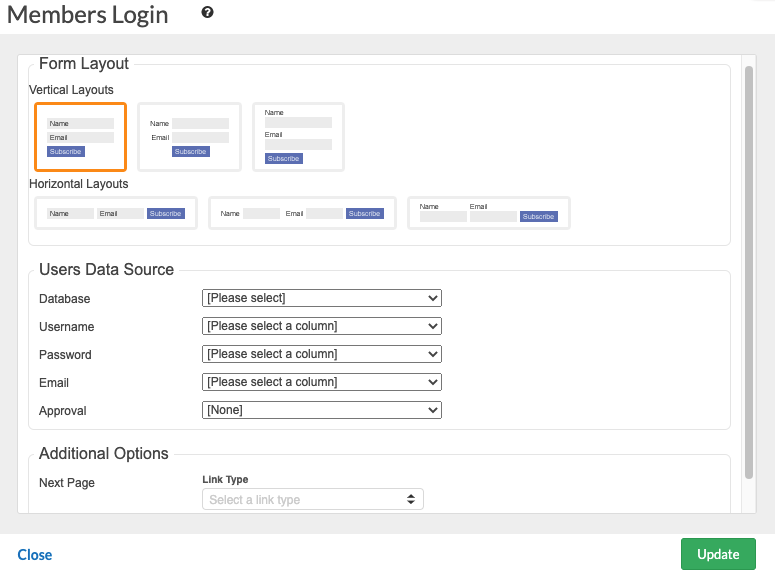Pick horizontal layout with labels above fields
The image size is (775, 572).
488,213
